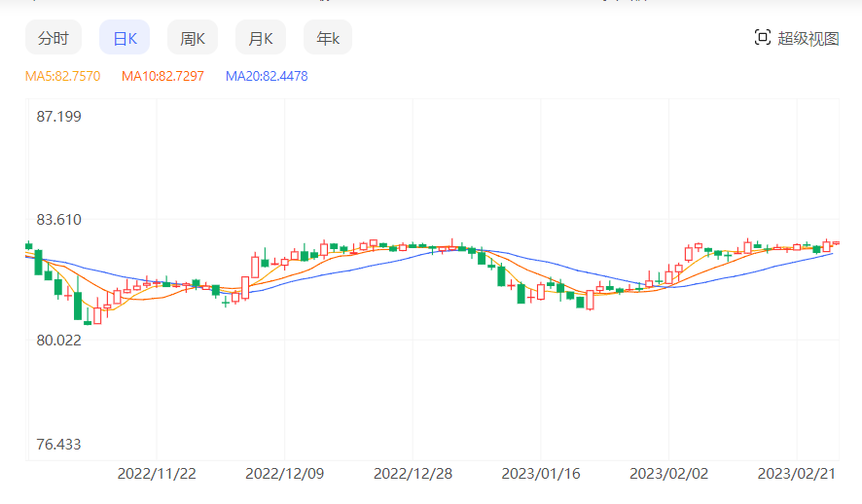The height and width of the screenshot is (504, 862).
Task: Click the 2022/11/22 date label
Action: pyautogui.click(x=157, y=474)
